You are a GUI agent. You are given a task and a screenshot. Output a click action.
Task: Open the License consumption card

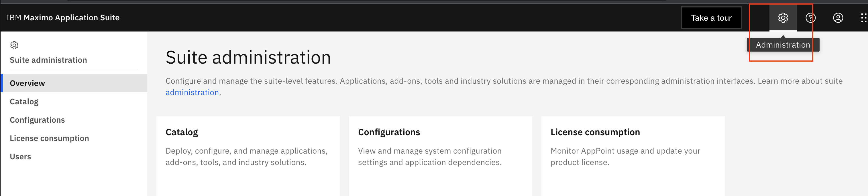[x=633, y=156]
